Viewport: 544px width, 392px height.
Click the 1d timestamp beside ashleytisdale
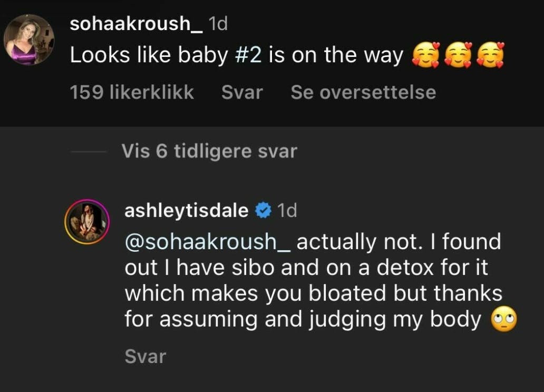pos(287,211)
